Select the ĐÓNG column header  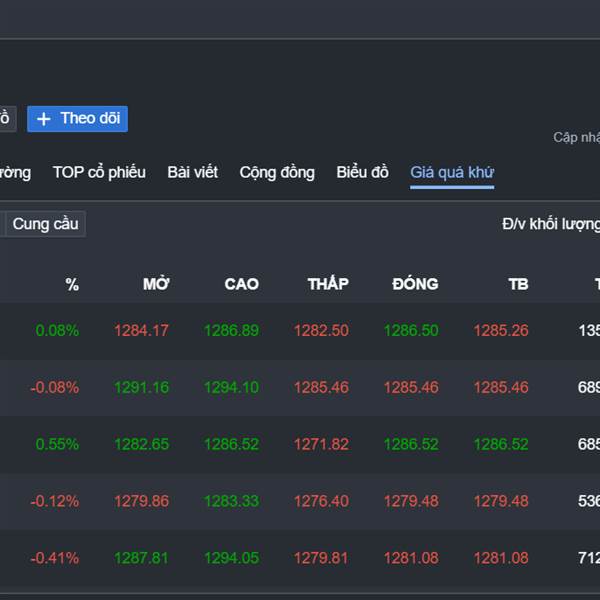pos(415,284)
